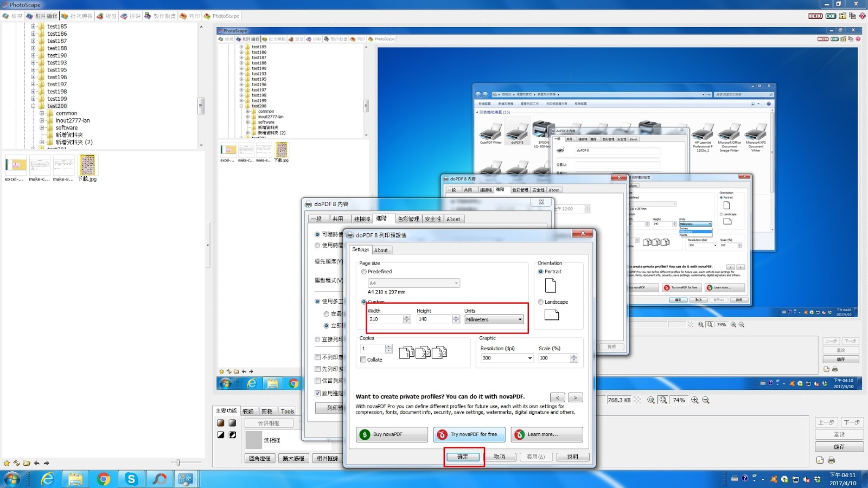Click the Buy novaPDF button

coord(392,434)
